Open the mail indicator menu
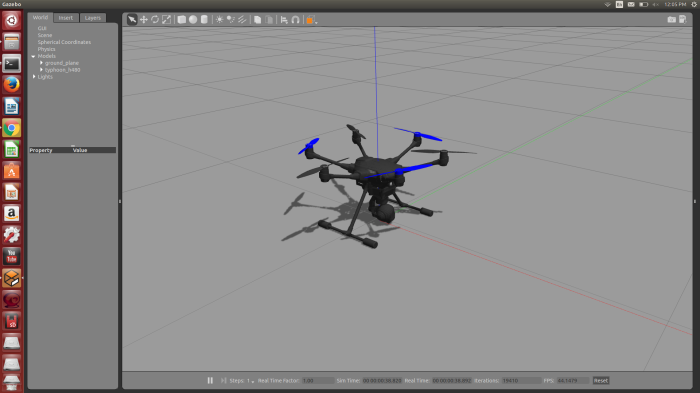 tap(631, 4)
